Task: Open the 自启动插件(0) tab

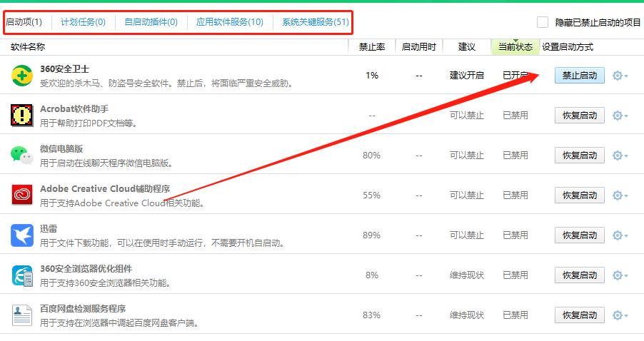Action: click(x=151, y=22)
